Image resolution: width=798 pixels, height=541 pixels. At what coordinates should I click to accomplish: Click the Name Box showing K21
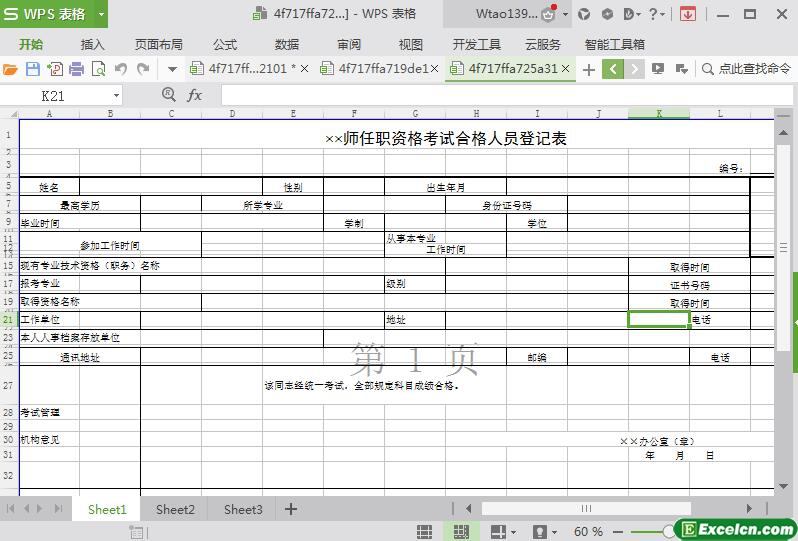click(53, 96)
